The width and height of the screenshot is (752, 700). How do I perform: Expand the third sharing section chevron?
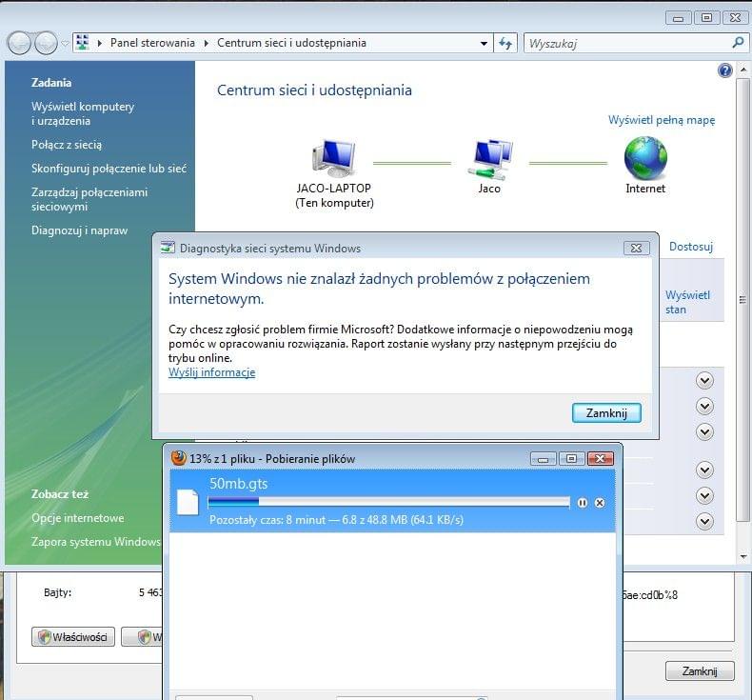(704, 432)
